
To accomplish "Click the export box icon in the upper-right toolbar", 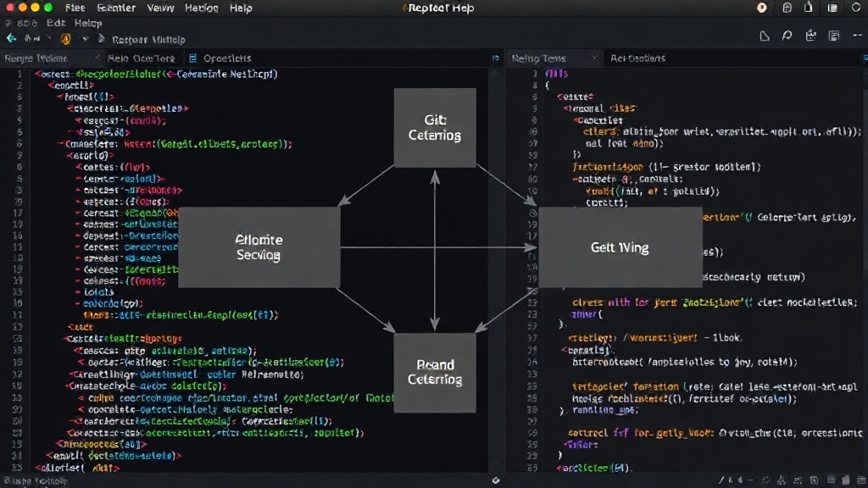I will pos(811,36).
